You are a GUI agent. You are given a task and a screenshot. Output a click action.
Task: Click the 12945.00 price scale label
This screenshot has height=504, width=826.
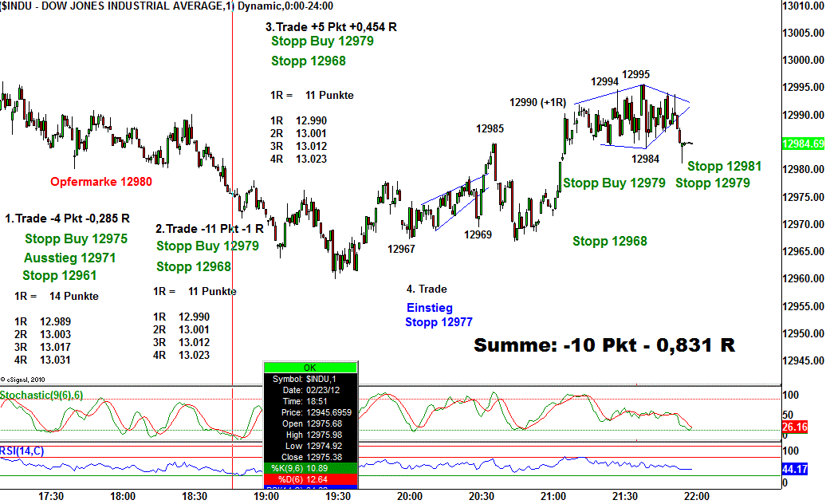804,360
